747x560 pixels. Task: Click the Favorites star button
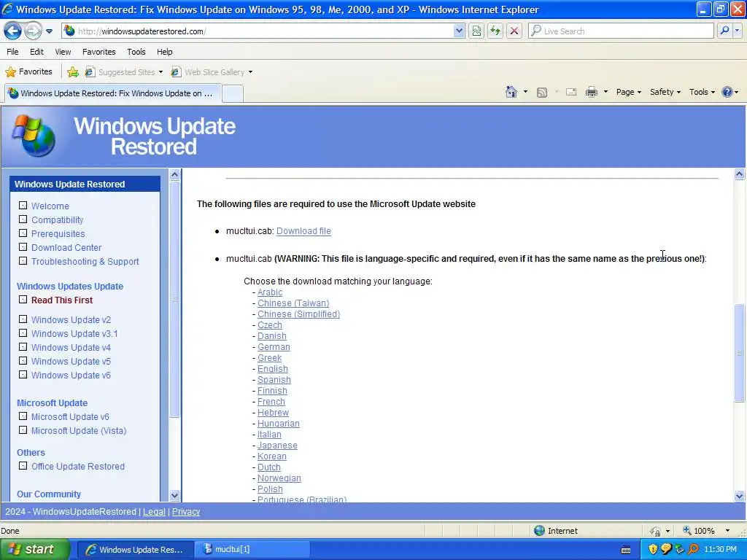(28, 72)
